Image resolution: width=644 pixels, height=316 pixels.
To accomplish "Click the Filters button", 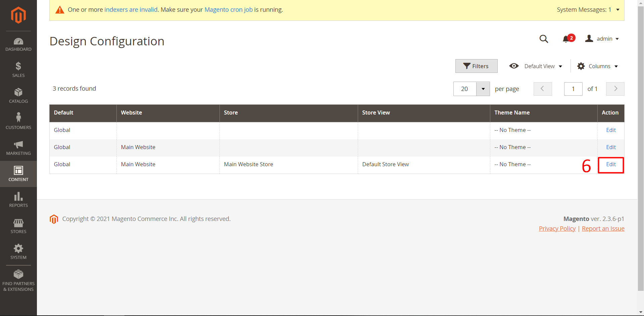I will click(x=476, y=66).
